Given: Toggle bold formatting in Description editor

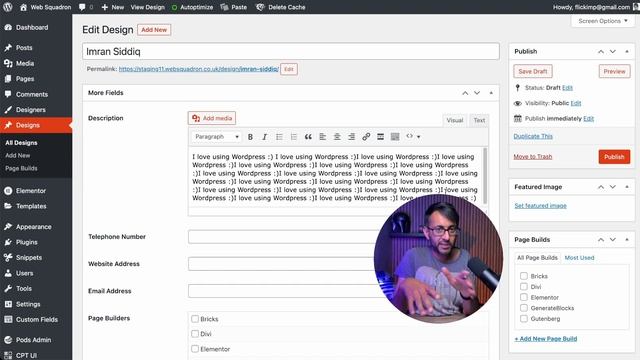Looking at the screenshot, I should coord(250,137).
